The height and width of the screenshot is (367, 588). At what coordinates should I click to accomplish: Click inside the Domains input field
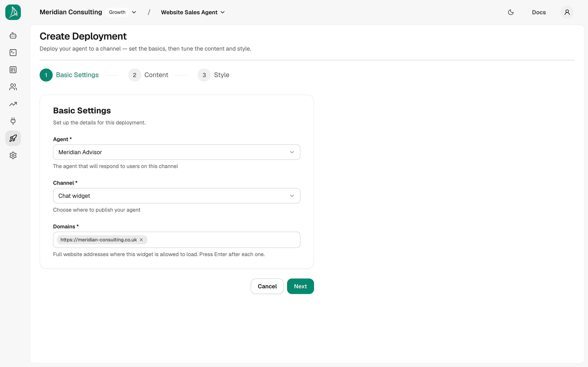(224, 240)
